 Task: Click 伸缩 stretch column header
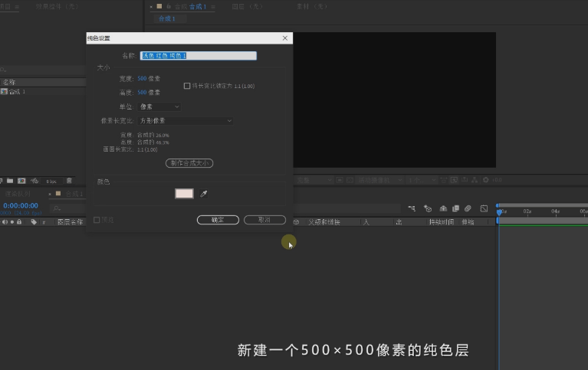click(468, 222)
